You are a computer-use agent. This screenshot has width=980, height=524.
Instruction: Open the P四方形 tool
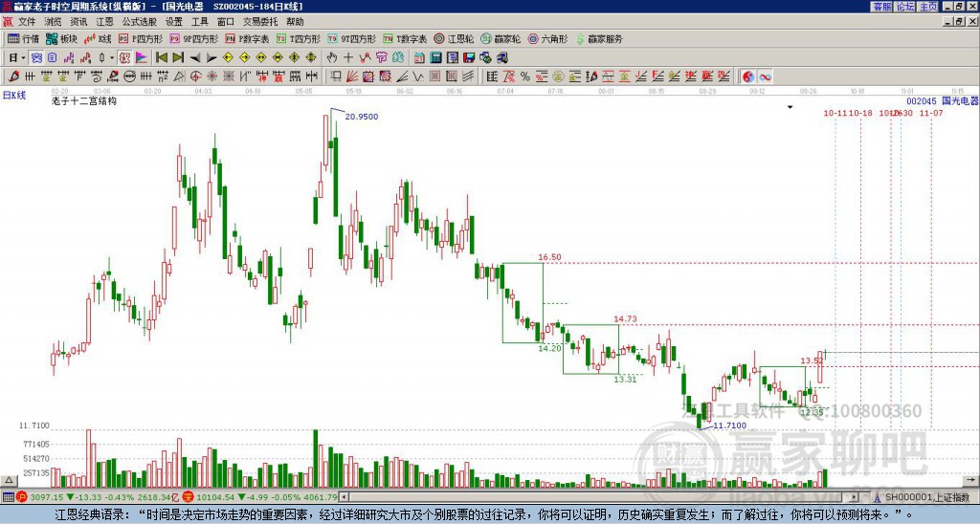coord(141,38)
